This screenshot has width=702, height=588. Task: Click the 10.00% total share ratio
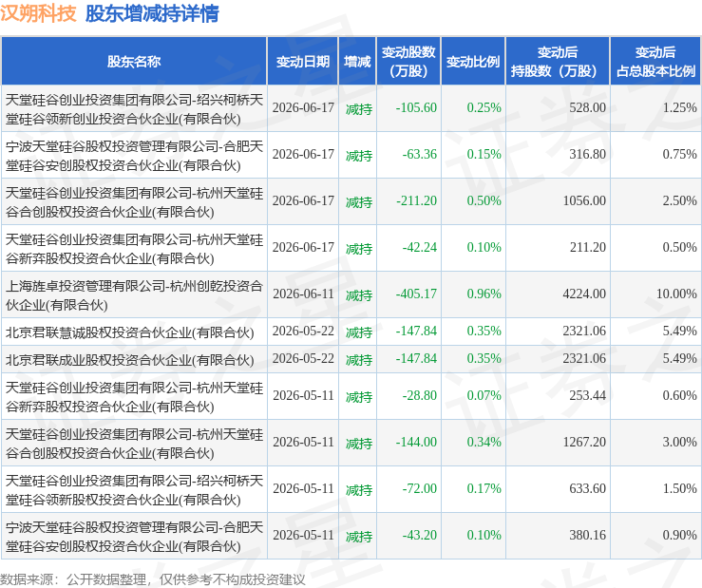pyautogui.click(x=676, y=294)
